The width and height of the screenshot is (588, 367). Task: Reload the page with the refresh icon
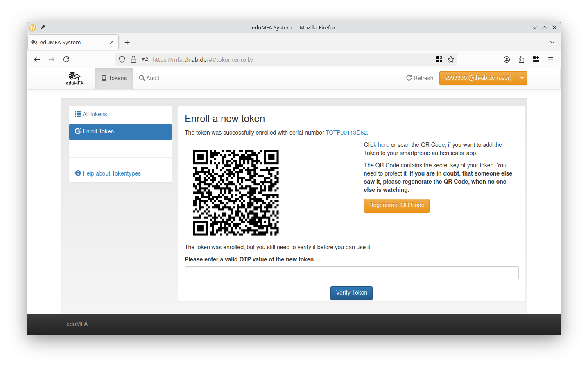pyautogui.click(x=66, y=59)
